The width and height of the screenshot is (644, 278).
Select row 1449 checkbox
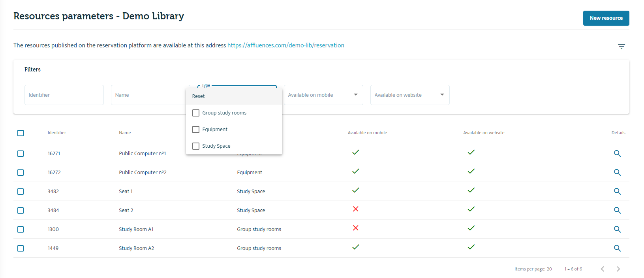click(21, 248)
